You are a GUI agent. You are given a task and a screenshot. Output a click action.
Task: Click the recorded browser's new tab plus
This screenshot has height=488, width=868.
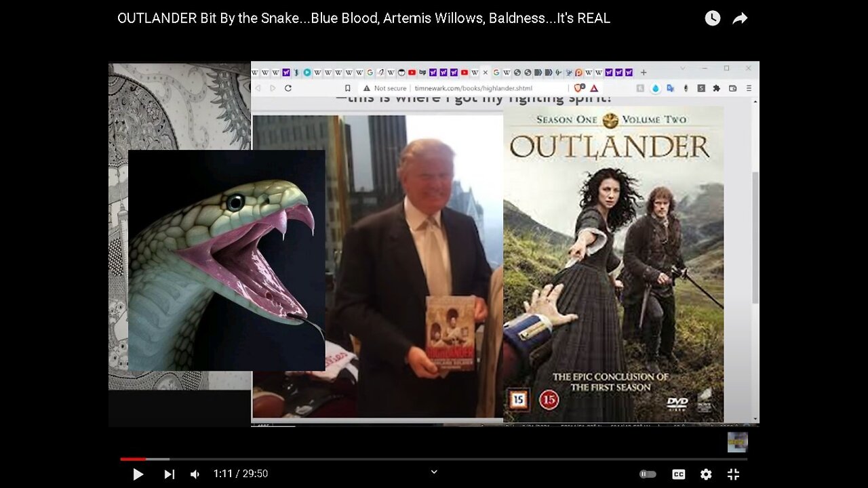644,72
